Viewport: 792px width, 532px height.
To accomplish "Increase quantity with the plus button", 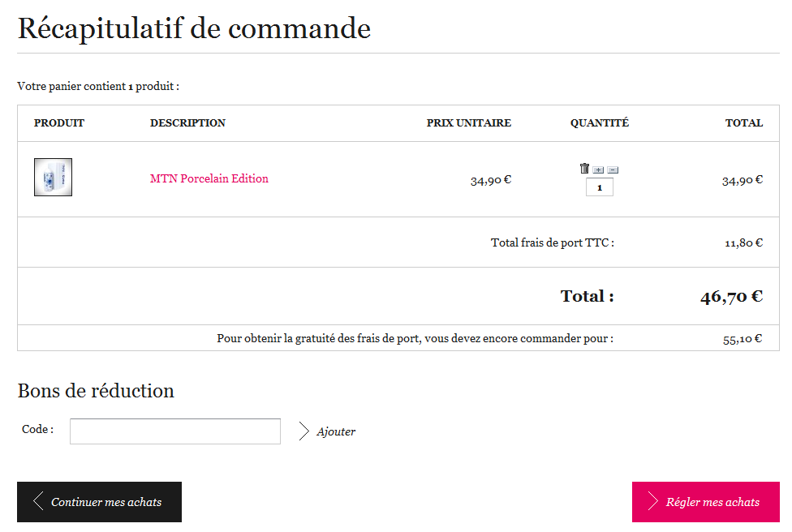I will 598,169.
